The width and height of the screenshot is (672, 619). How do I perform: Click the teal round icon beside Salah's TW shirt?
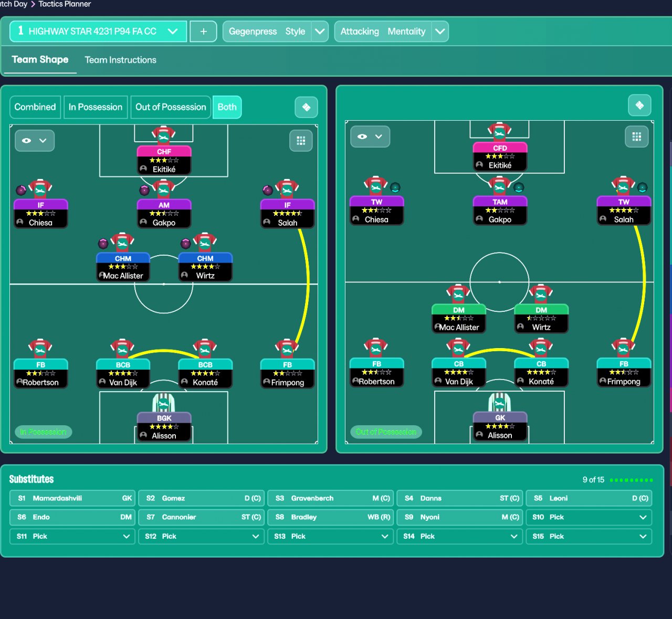pyautogui.click(x=642, y=187)
